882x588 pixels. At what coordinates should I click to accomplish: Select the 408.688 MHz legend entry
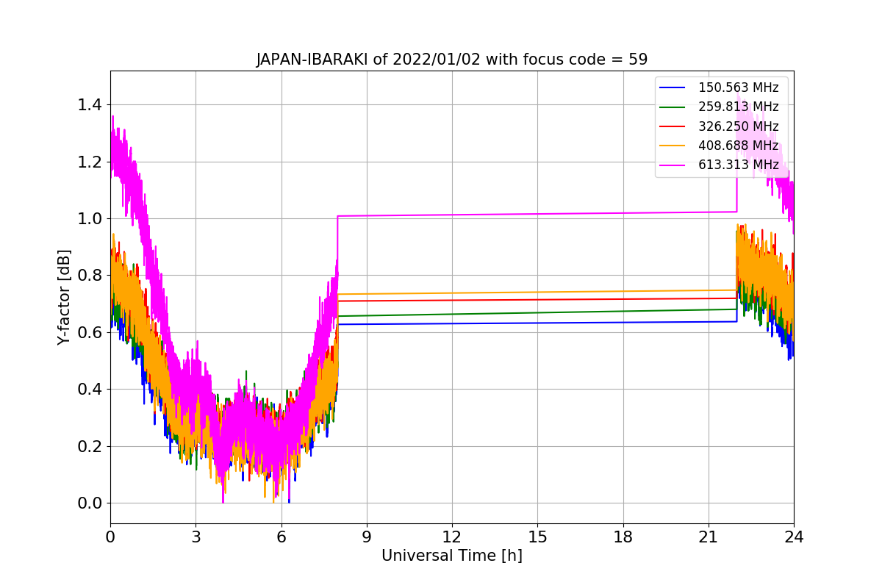pos(720,146)
